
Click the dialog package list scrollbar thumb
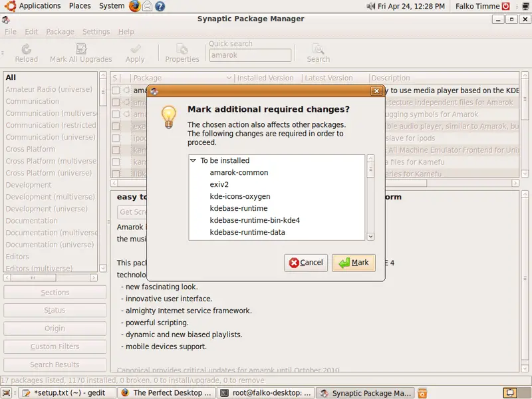point(370,170)
